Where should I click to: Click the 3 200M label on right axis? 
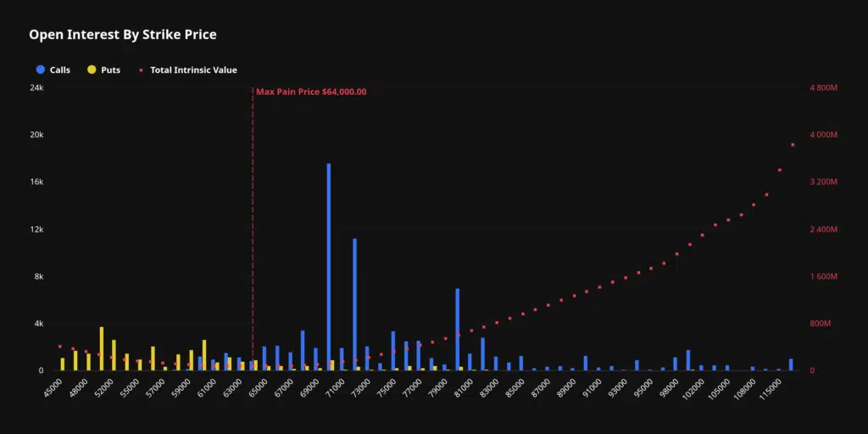(824, 181)
